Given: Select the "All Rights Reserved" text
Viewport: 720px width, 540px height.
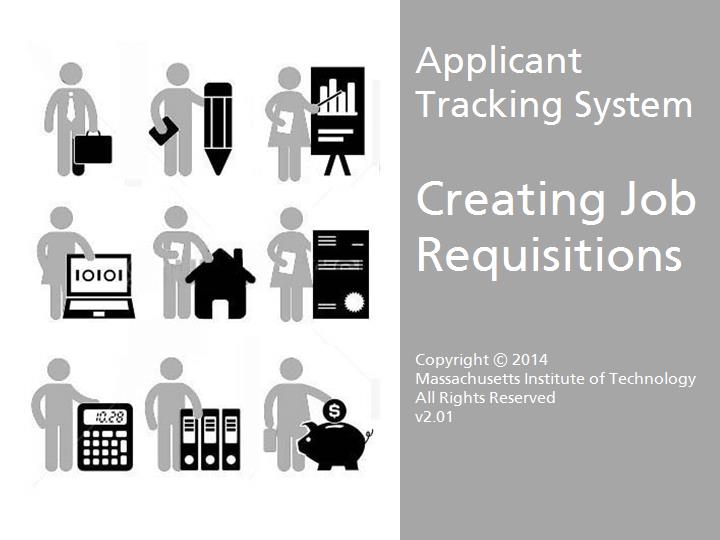Looking at the screenshot, I should [x=485, y=398].
